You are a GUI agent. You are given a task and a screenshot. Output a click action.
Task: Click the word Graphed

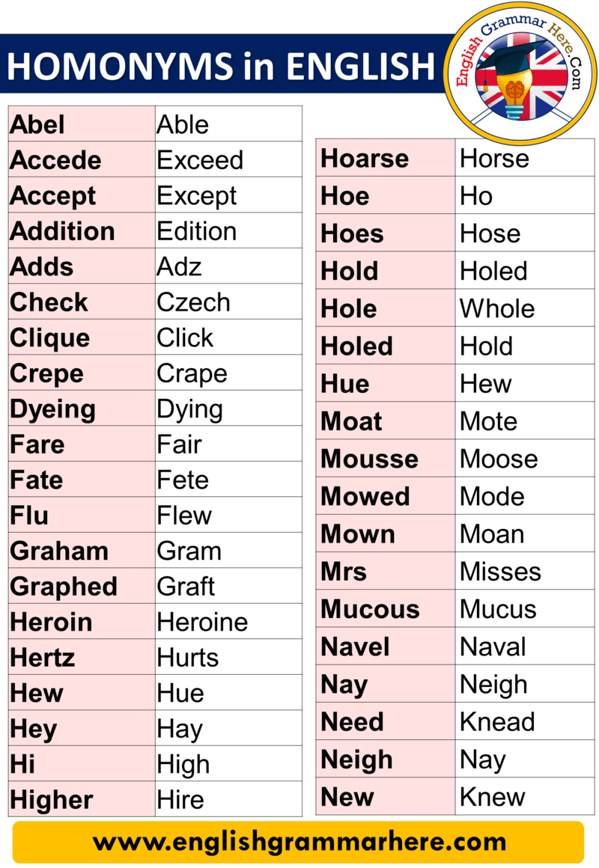(x=64, y=587)
